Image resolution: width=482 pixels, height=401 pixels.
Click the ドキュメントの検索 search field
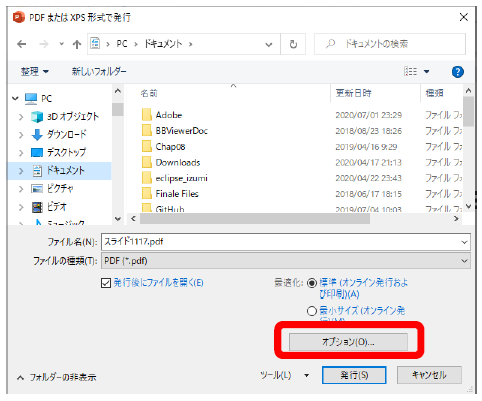[390, 44]
